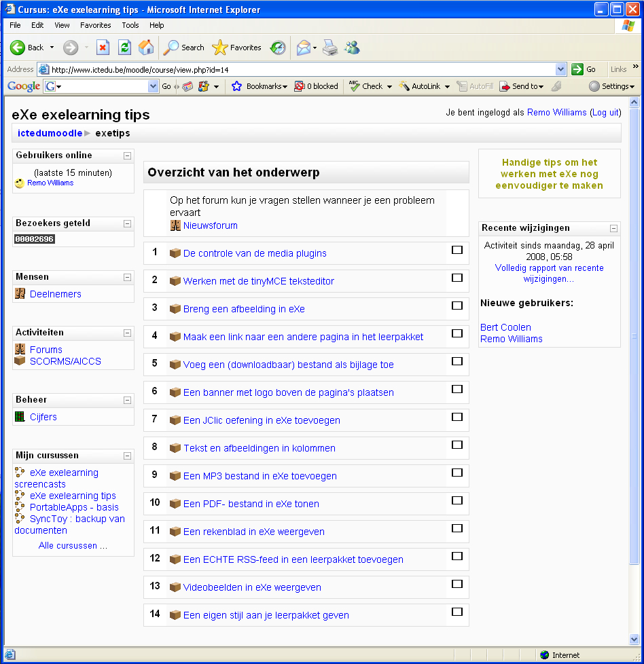The image size is (644, 664).
Task: Click the Log uit link
Action: point(605,112)
